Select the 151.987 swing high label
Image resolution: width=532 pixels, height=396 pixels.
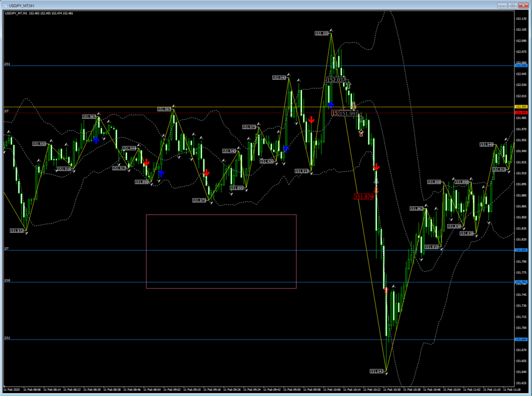89,117
